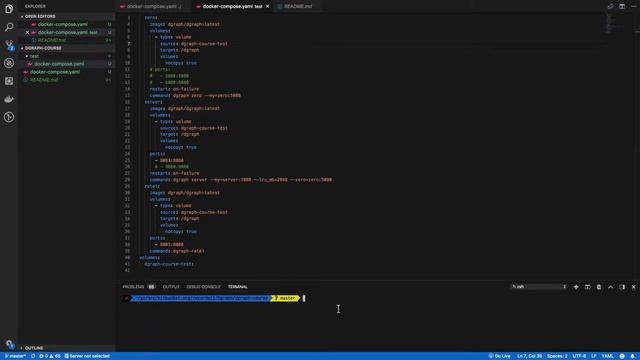Open changes icon in editor title bar
This screenshot has width=640, height=360.
pyautogui.click(x=610, y=6)
